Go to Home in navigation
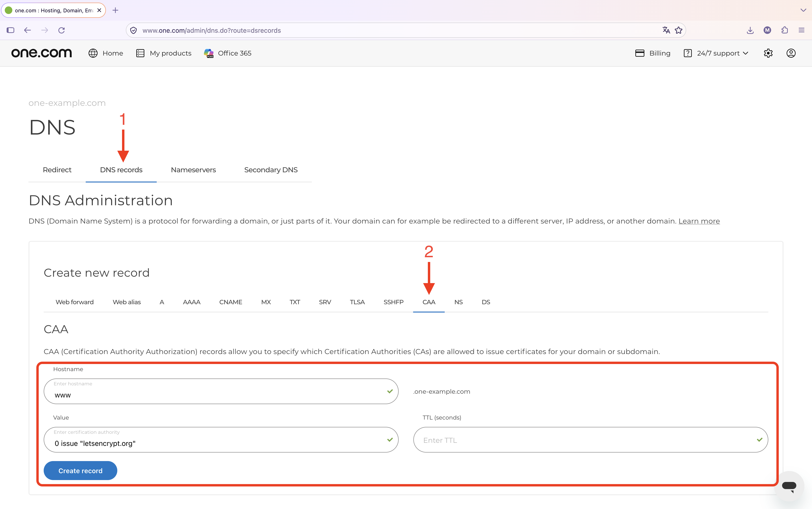This screenshot has height=509, width=812. point(106,53)
